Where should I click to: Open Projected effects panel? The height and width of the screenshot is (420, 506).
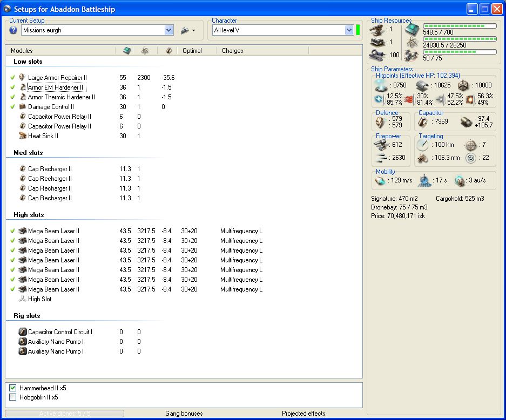click(303, 414)
